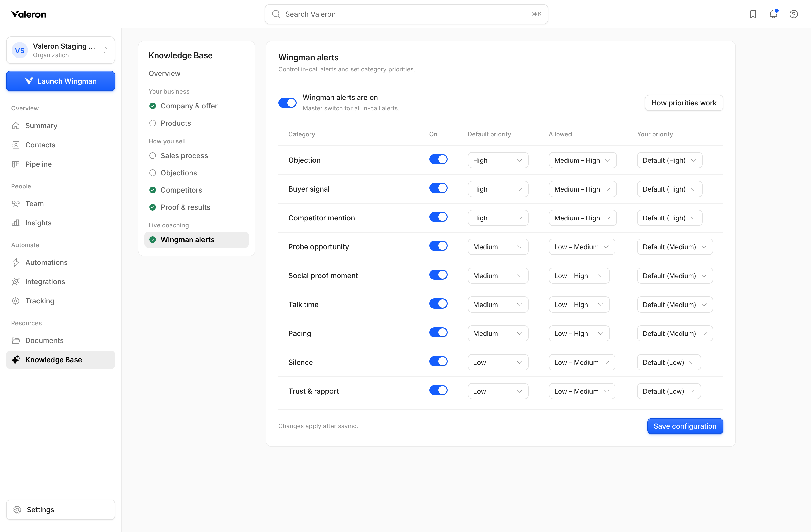Image resolution: width=811 pixels, height=532 pixels.
Task: Open Objection default priority dropdown
Action: click(498, 160)
